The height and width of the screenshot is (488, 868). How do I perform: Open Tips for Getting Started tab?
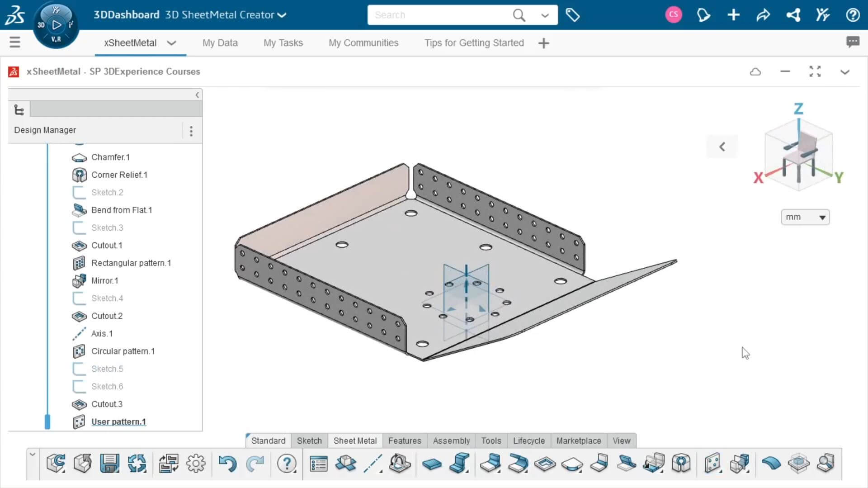(x=474, y=43)
